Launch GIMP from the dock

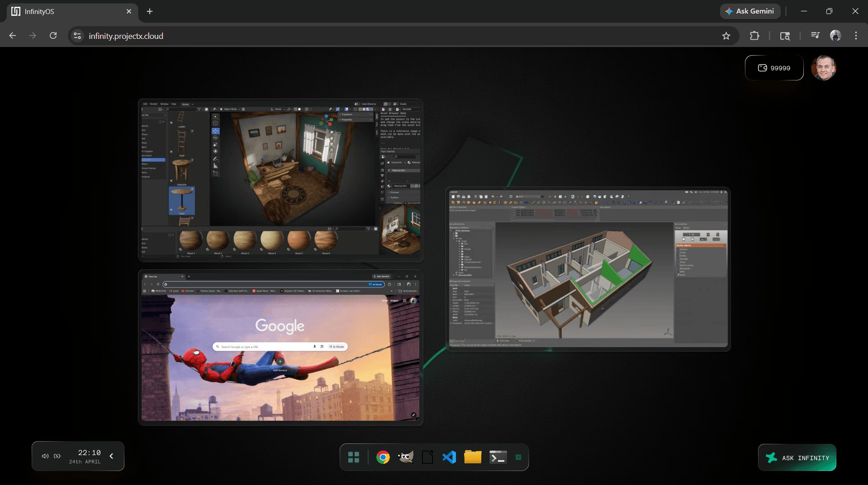405,457
